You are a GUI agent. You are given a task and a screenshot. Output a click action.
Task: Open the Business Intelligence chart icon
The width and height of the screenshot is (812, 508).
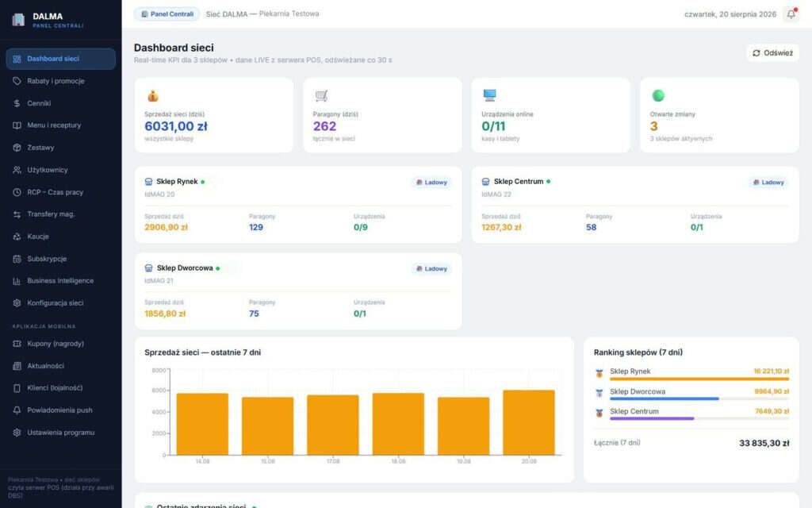[x=17, y=280]
